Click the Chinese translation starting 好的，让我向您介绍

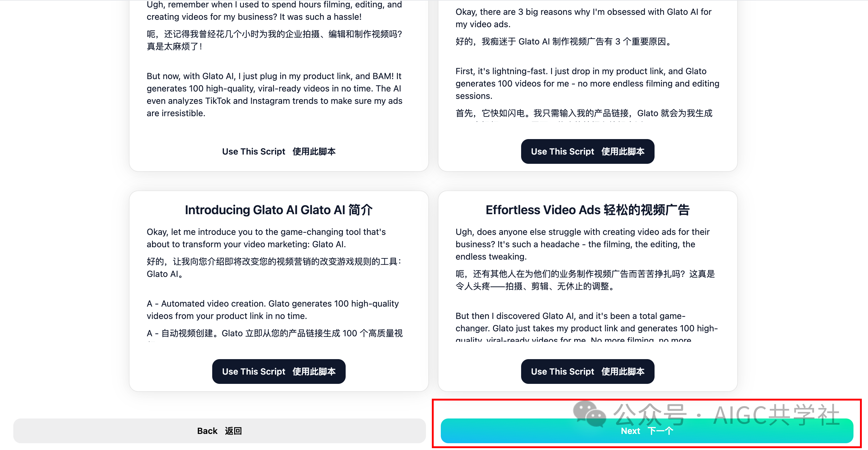[x=274, y=268]
